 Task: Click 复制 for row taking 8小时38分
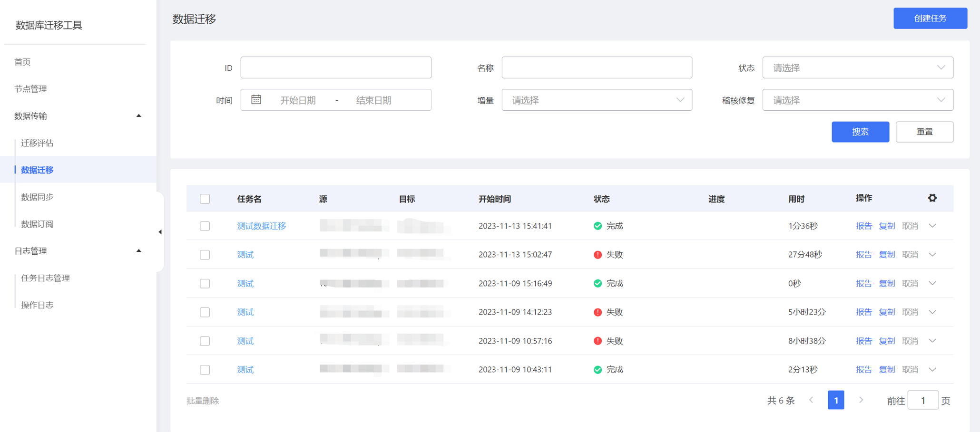(x=887, y=341)
